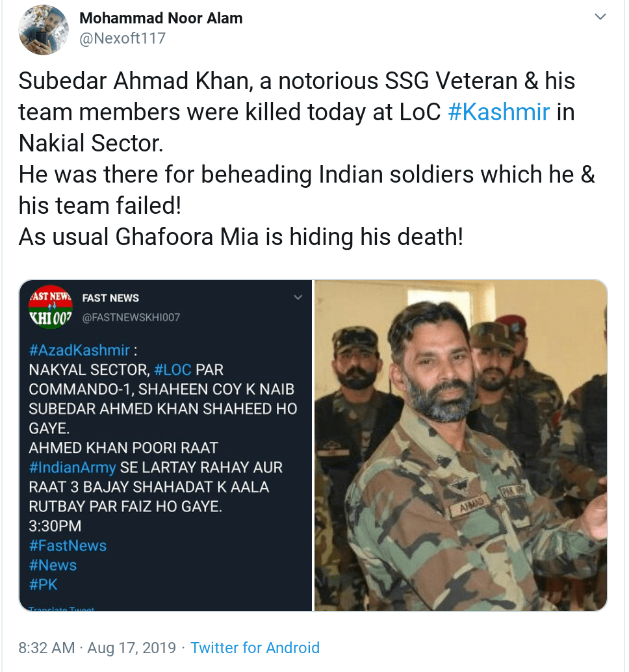Click the #IndianArmy hashtag
Viewport: 629px width, 672px height.
pos(72,467)
